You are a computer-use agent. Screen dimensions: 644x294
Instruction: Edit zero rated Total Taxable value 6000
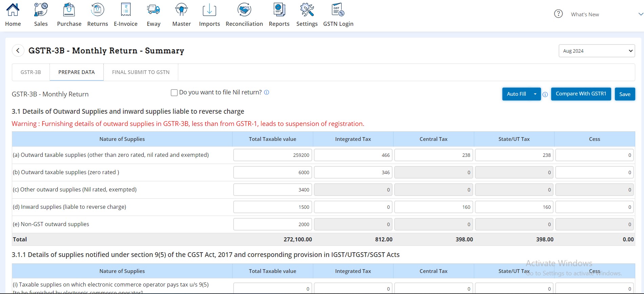(x=273, y=172)
